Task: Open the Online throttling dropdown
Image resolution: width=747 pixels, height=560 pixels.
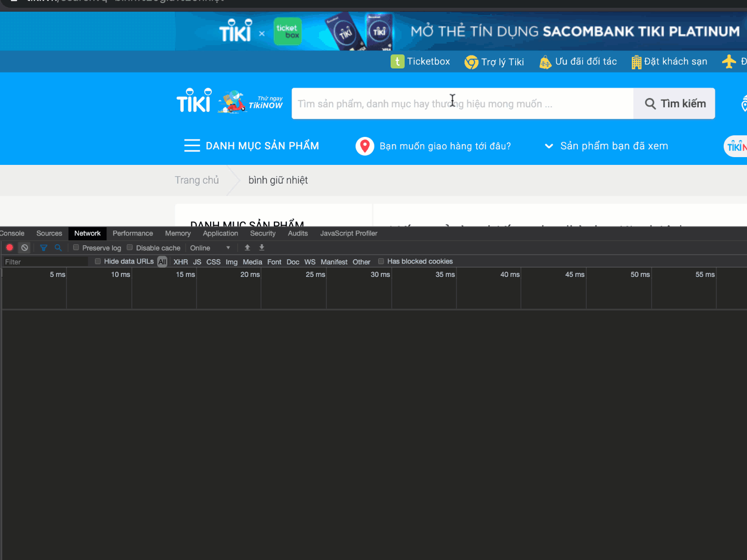Action: click(210, 248)
